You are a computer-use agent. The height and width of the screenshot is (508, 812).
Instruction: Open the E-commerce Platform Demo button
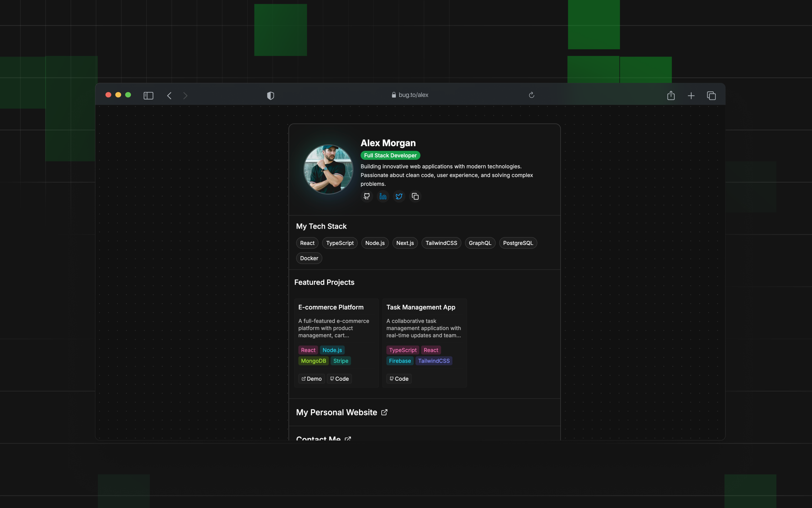tap(311, 378)
